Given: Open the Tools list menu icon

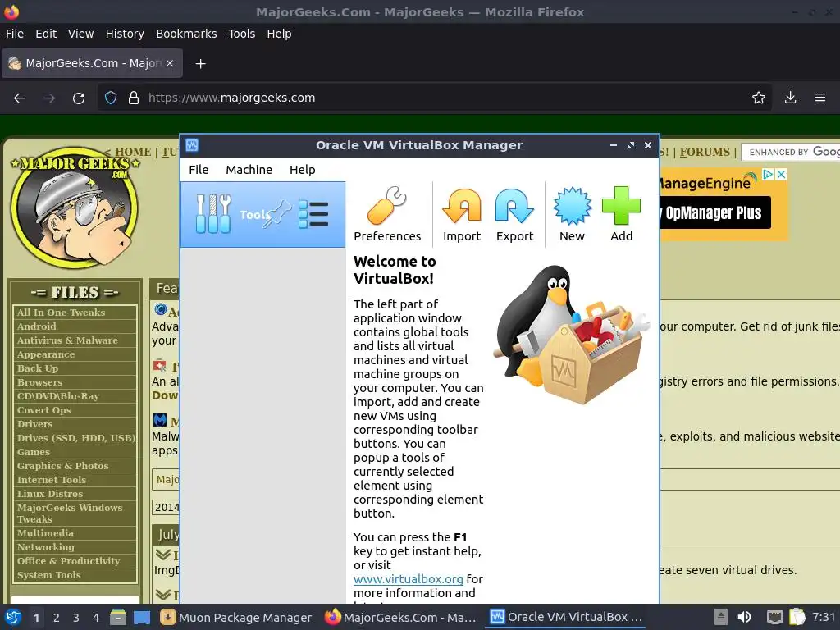Looking at the screenshot, I should (313, 214).
